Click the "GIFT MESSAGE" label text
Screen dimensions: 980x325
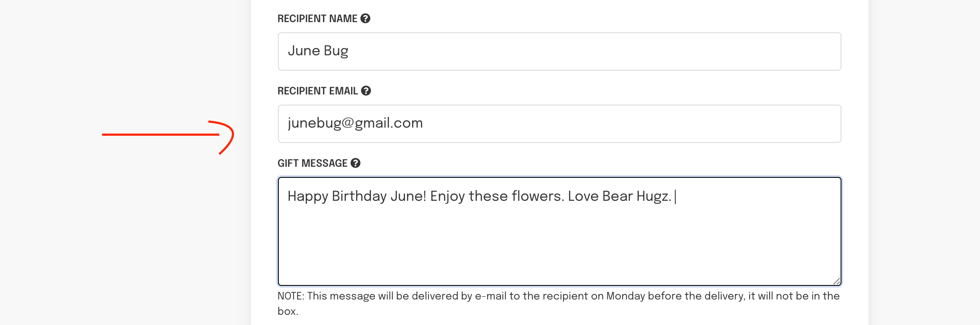click(312, 163)
